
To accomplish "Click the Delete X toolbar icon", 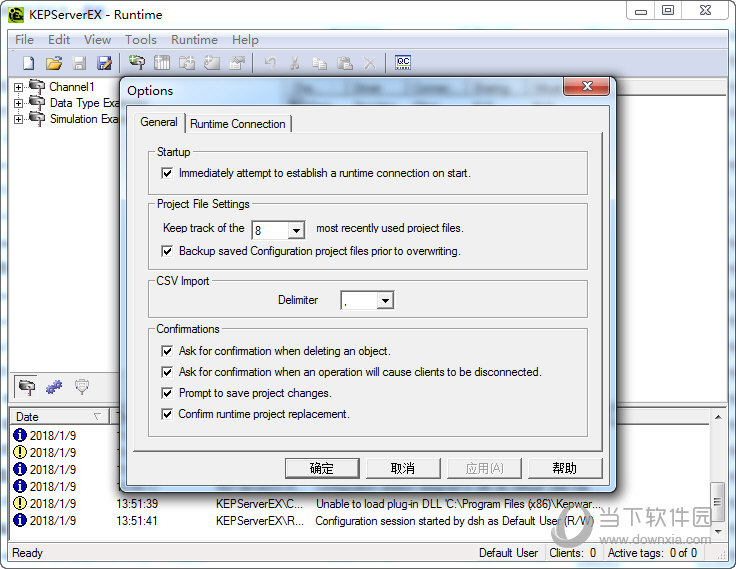I will 370,63.
